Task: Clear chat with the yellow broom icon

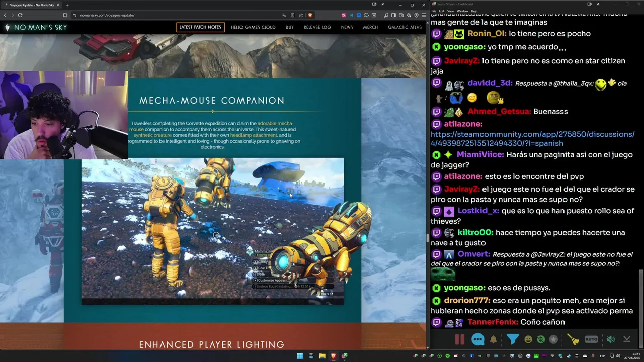Action: point(573,339)
